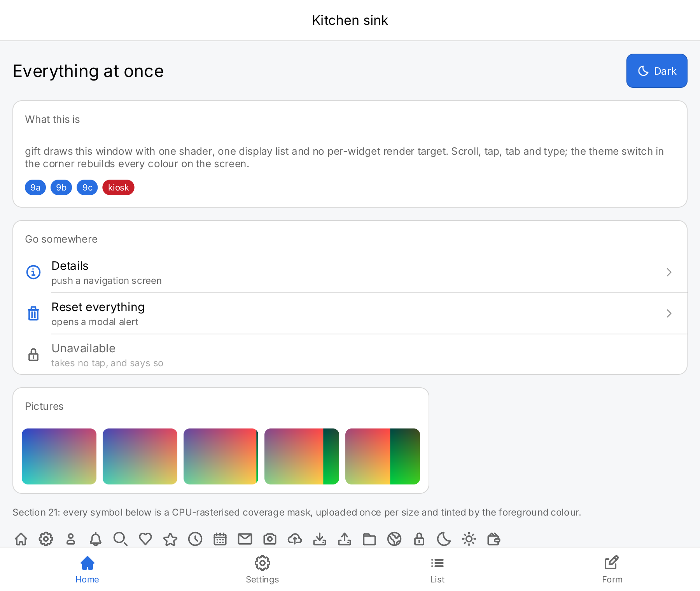Switch to the Home tab

tap(87, 569)
